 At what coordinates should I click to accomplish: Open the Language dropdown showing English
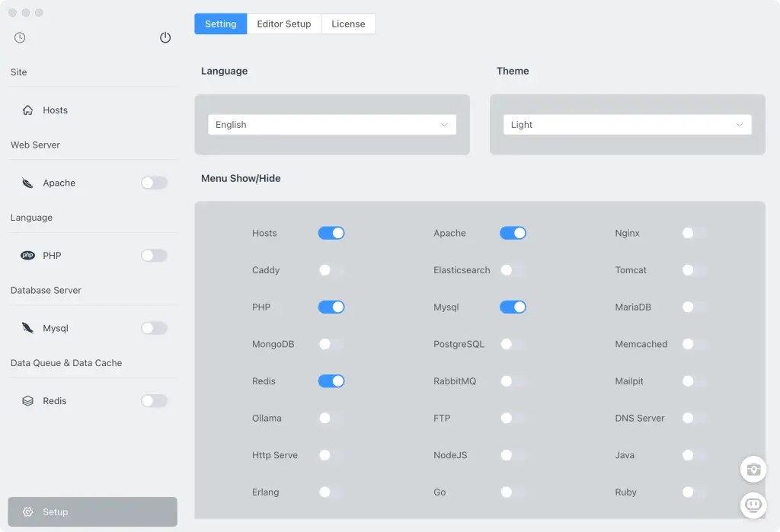coord(331,125)
